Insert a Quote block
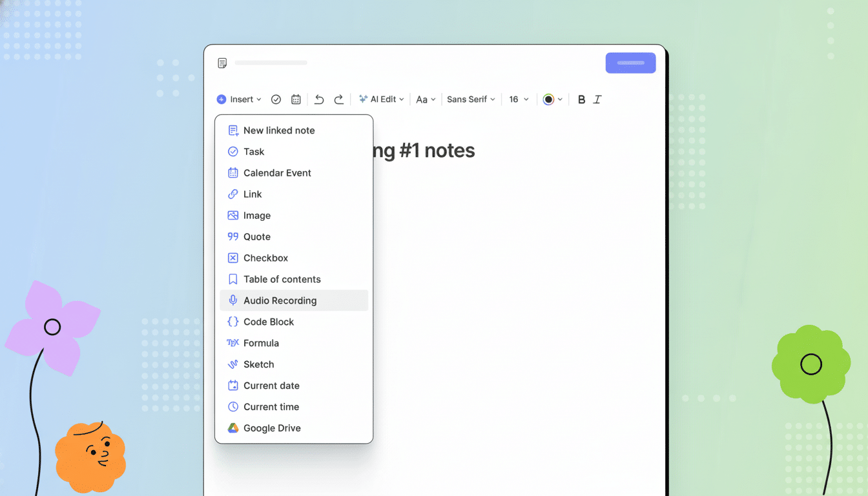 click(x=257, y=236)
